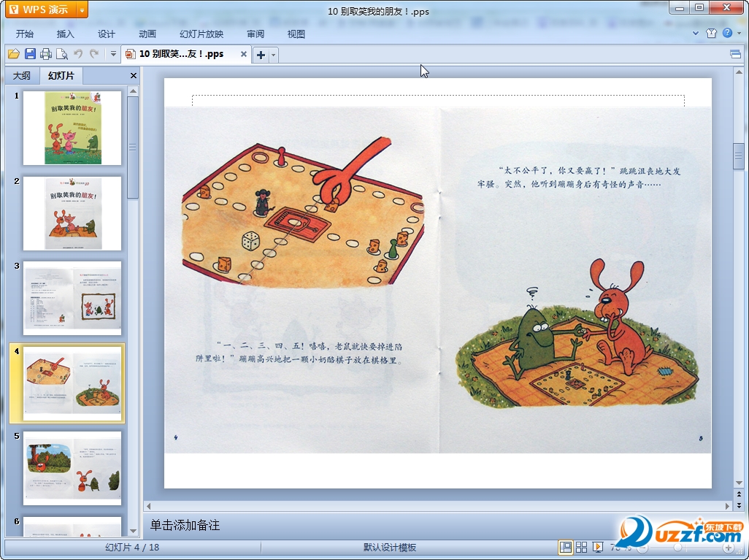
Task: Click the main vertical scrollbar thumb
Action: tap(739, 156)
